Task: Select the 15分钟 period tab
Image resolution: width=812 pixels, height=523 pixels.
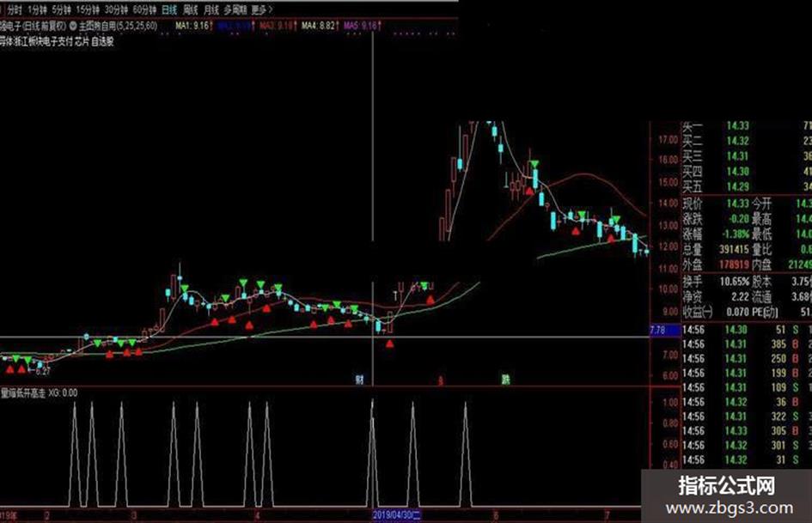Action: coord(88,9)
